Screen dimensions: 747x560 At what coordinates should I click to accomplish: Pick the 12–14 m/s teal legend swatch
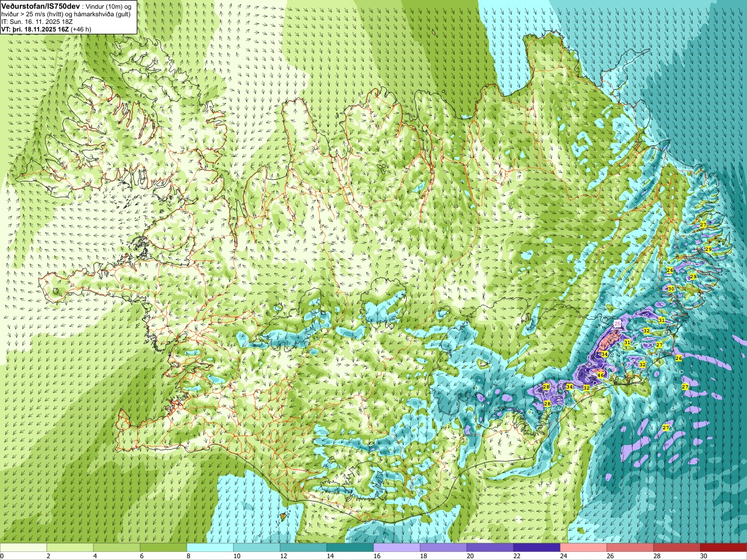point(303,548)
